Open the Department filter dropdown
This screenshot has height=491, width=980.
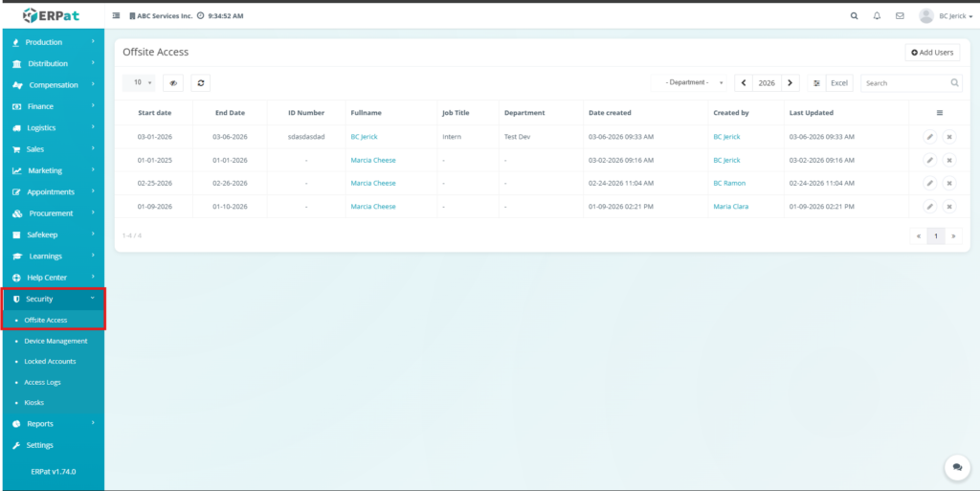pos(688,83)
